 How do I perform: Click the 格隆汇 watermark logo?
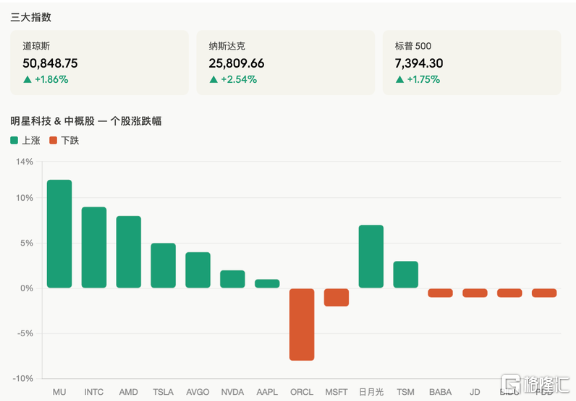(x=536, y=384)
